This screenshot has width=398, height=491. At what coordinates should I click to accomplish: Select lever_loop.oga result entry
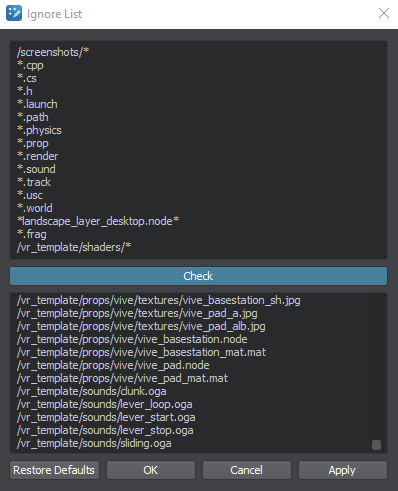pos(105,404)
